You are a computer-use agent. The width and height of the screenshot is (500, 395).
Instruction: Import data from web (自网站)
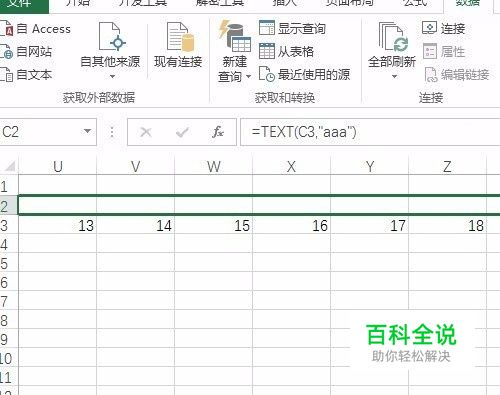[x=27, y=52]
